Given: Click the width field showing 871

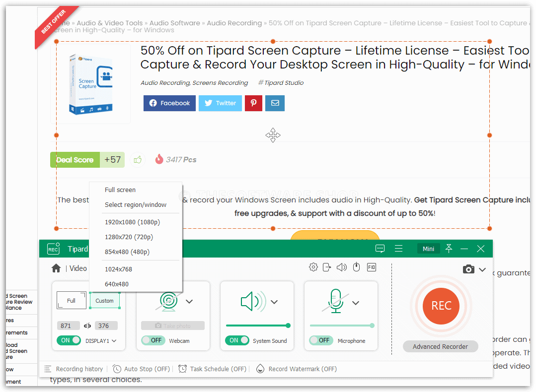Looking at the screenshot, I should click(x=68, y=326).
